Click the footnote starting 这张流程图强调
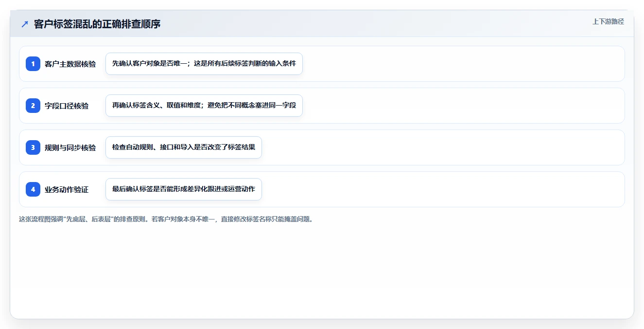 coord(167,219)
